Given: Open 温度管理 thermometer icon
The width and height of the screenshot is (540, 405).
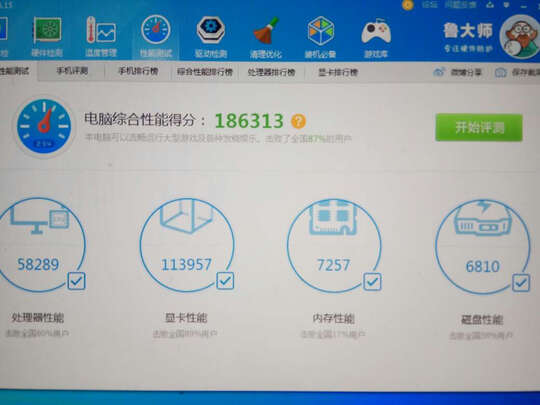Looking at the screenshot, I should pos(101,37).
